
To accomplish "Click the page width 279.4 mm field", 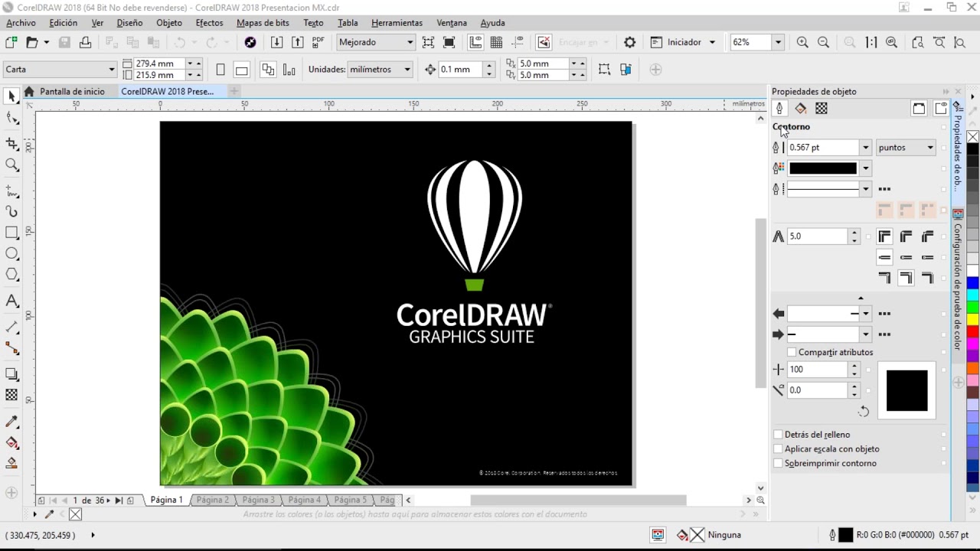I will click(x=160, y=64).
